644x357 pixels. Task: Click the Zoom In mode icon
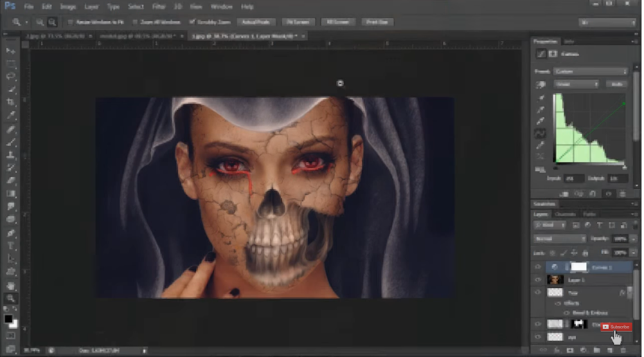[40, 22]
